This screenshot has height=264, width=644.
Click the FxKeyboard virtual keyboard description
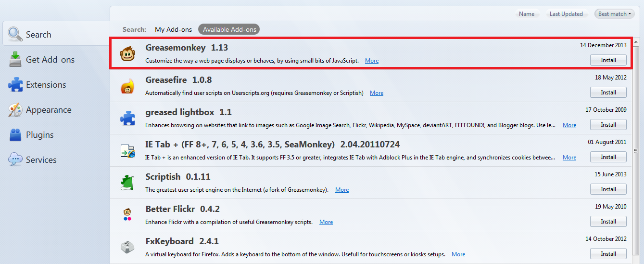pos(295,254)
